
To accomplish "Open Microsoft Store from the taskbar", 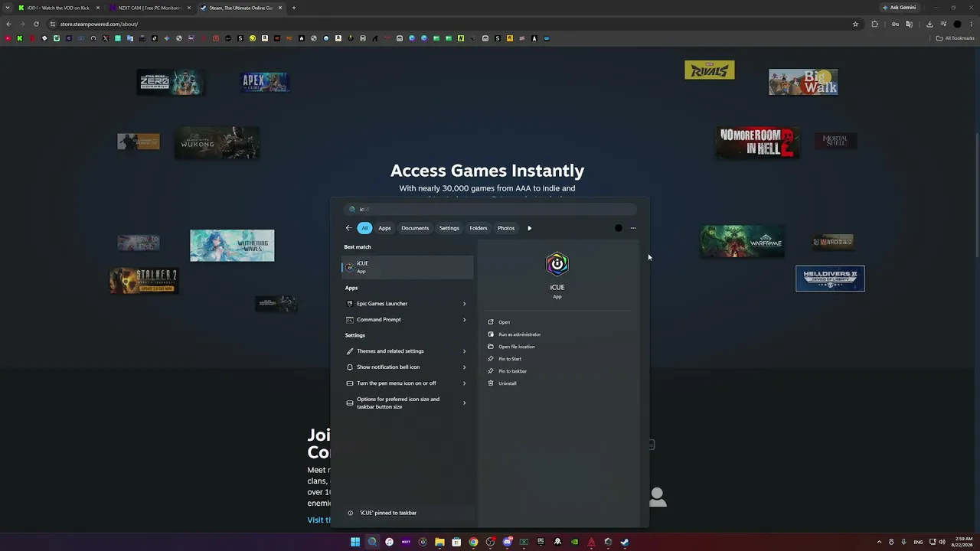I will (456, 542).
